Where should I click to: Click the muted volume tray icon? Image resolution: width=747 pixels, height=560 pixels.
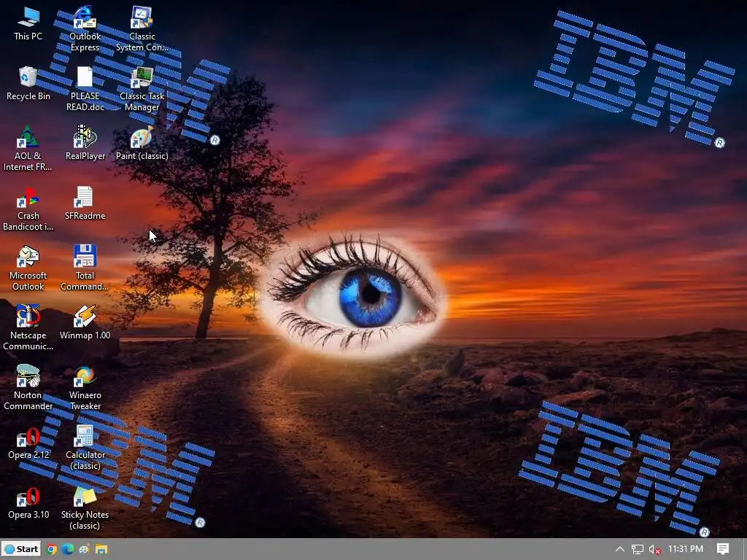(654, 549)
